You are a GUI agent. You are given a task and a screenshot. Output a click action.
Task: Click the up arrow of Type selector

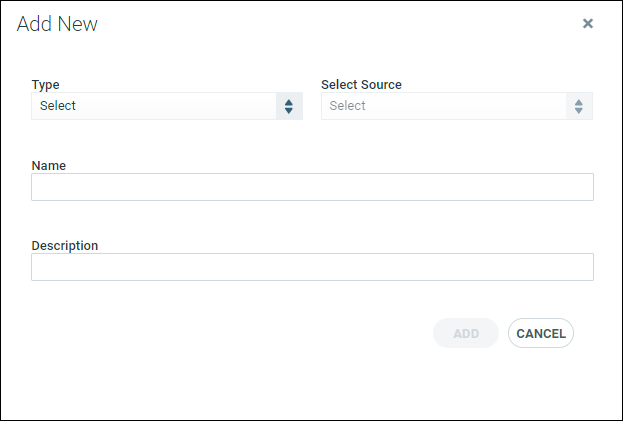point(289,102)
